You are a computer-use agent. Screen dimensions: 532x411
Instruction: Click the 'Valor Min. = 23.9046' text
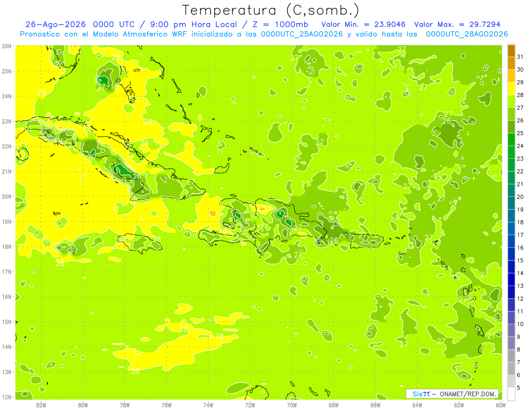pos(364,24)
